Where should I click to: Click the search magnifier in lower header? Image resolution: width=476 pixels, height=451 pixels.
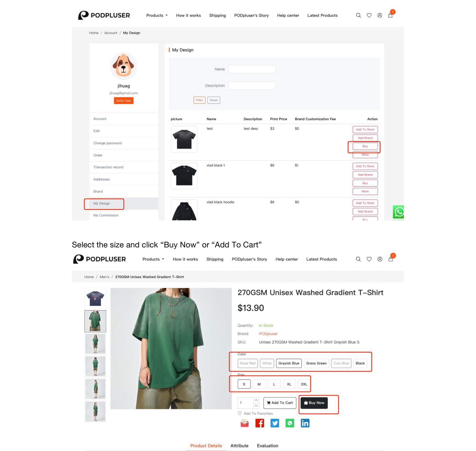(358, 259)
